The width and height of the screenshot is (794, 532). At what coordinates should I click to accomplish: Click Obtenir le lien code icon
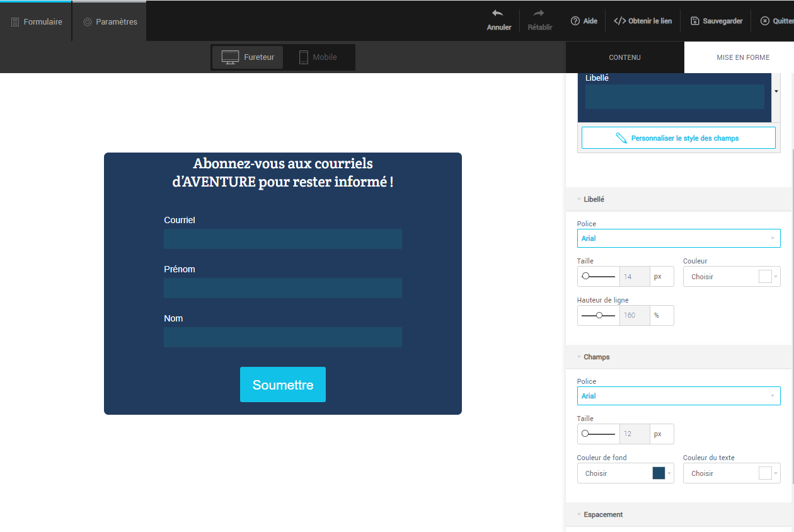click(619, 21)
